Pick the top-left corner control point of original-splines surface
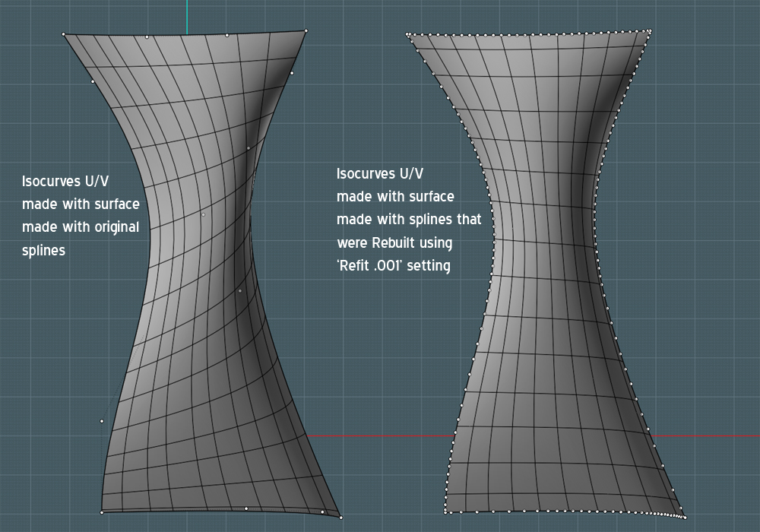Image resolution: width=760 pixels, height=532 pixels. 64,34
